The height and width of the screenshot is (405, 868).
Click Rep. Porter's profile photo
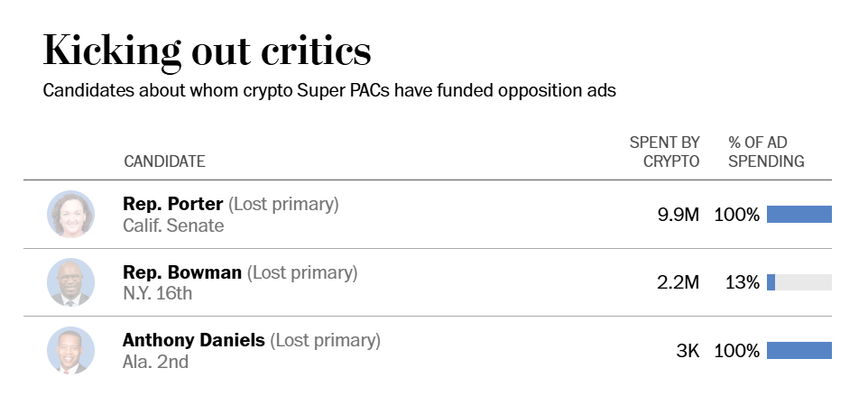(70, 214)
